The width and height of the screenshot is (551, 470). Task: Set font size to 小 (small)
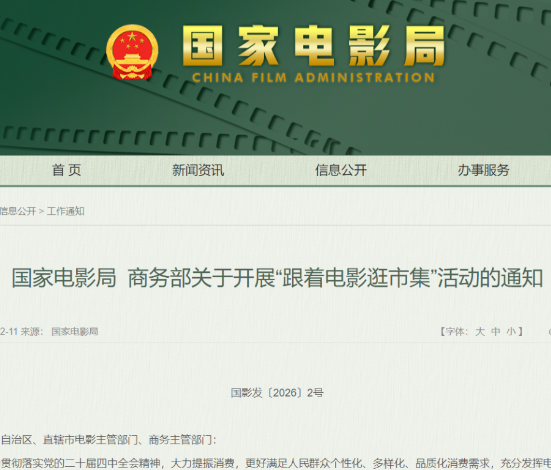(x=511, y=331)
